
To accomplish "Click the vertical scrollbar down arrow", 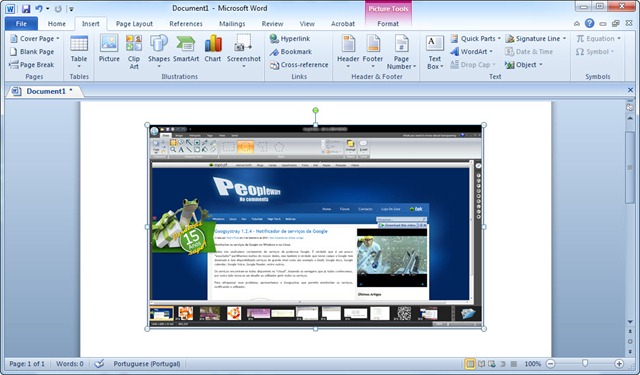I will 630,322.
